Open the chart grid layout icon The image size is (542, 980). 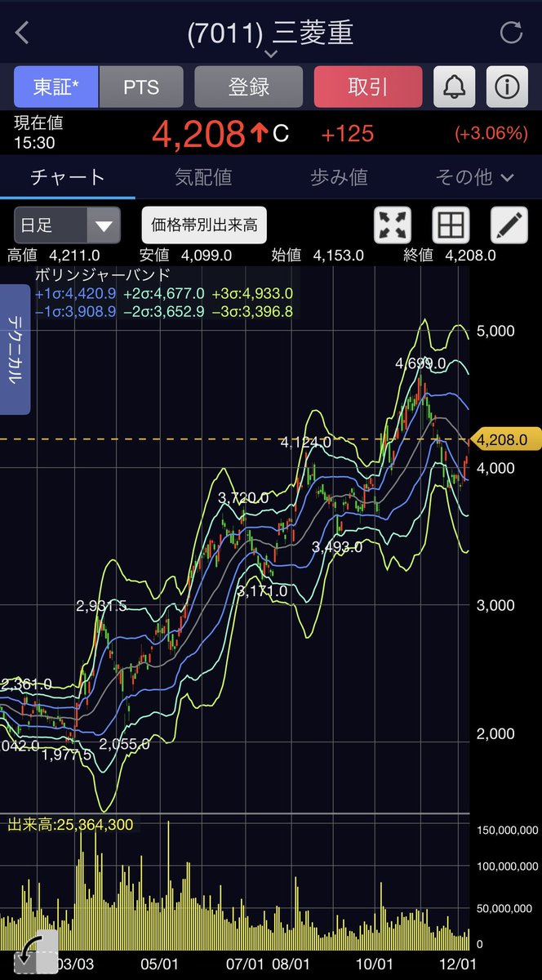[451, 225]
